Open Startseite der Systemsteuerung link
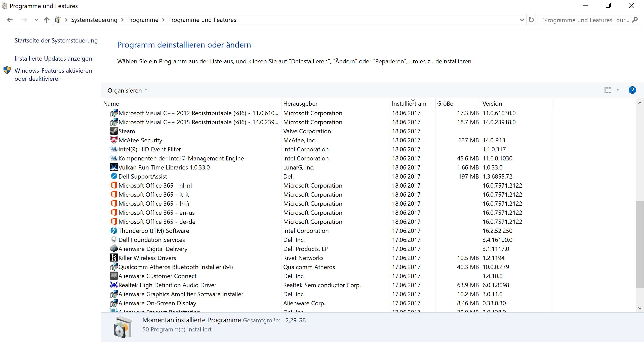The height and width of the screenshot is (342, 644). pos(56,40)
